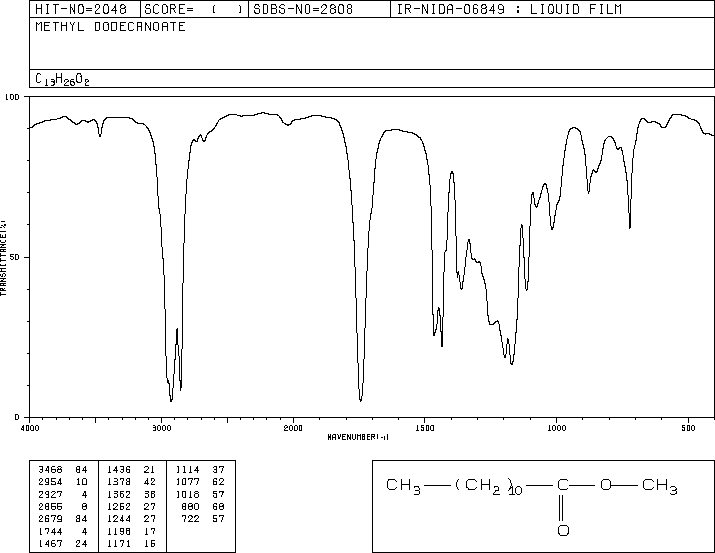This screenshot has width=715, height=553.
Task: Click the HIT-NO=2048 header text
Action: point(81,9)
